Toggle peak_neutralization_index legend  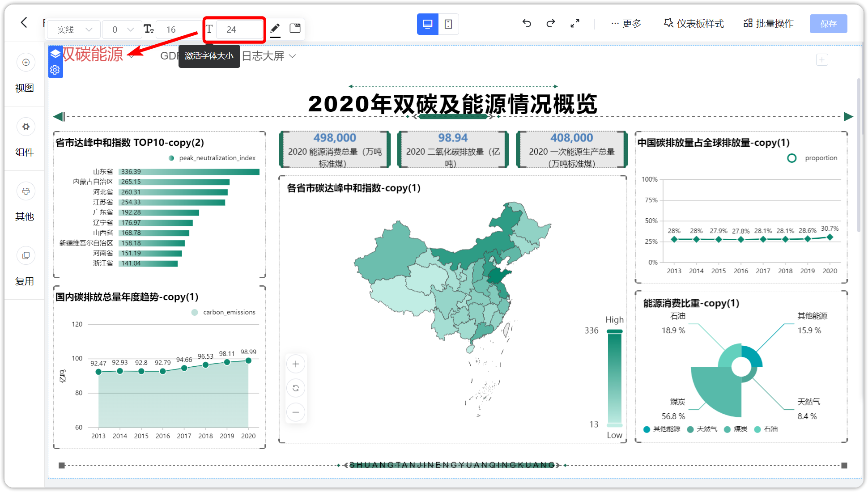click(212, 158)
